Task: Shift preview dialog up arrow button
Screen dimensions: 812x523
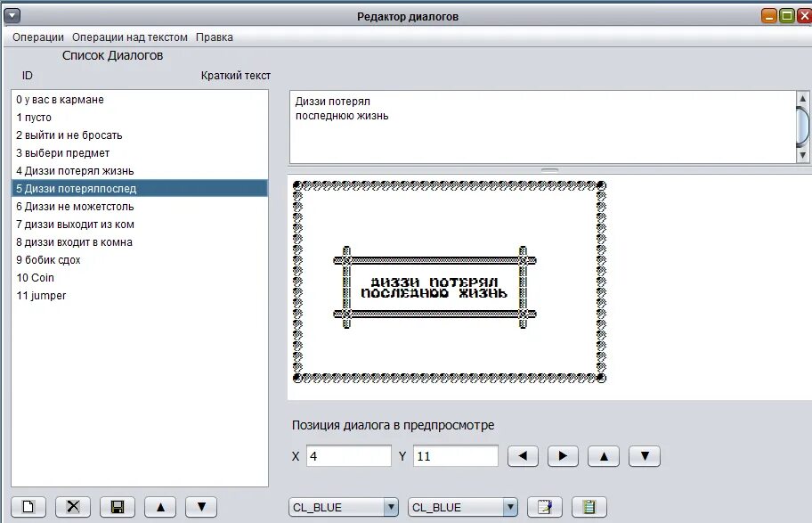Action: [604, 456]
